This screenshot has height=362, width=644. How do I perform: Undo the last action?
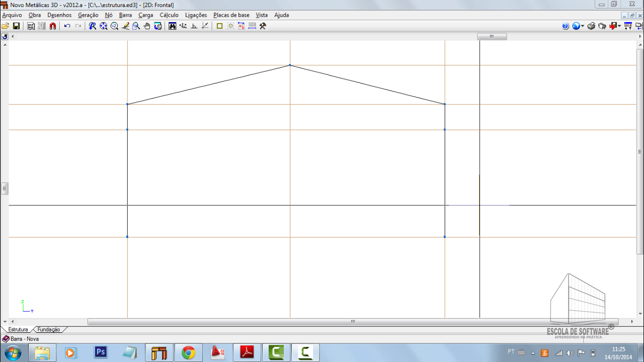point(67,26)
